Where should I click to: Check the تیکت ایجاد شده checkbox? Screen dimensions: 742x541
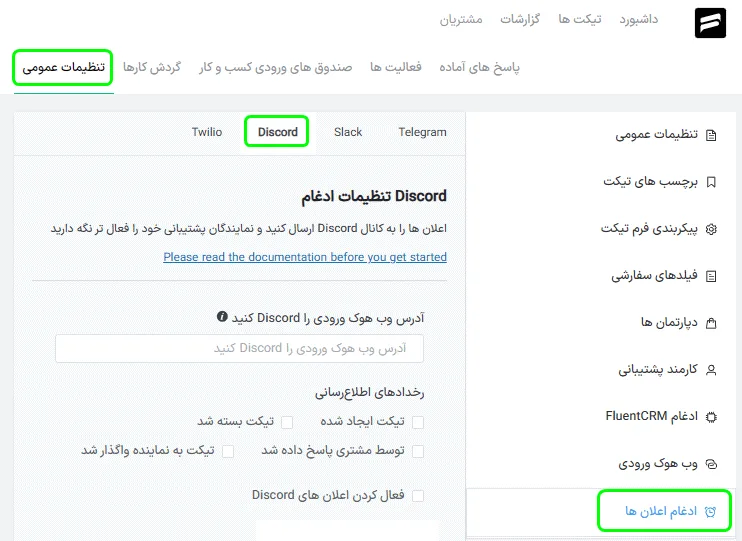[x=418, y=422]
